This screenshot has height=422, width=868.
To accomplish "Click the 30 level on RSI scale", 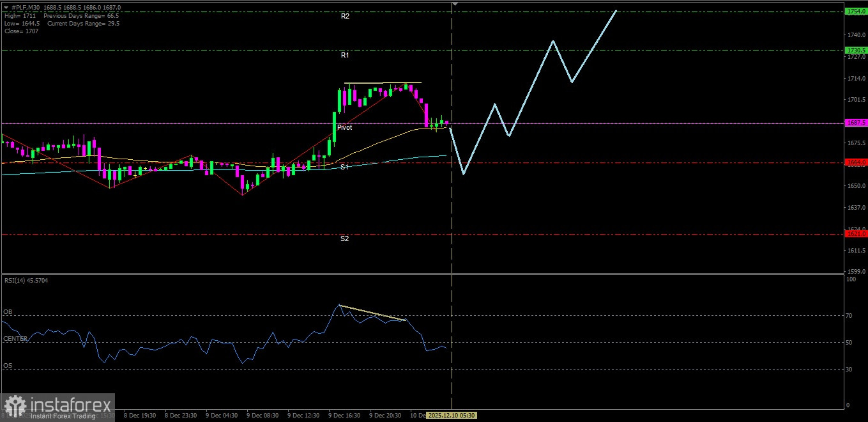I will click(850, 369).
